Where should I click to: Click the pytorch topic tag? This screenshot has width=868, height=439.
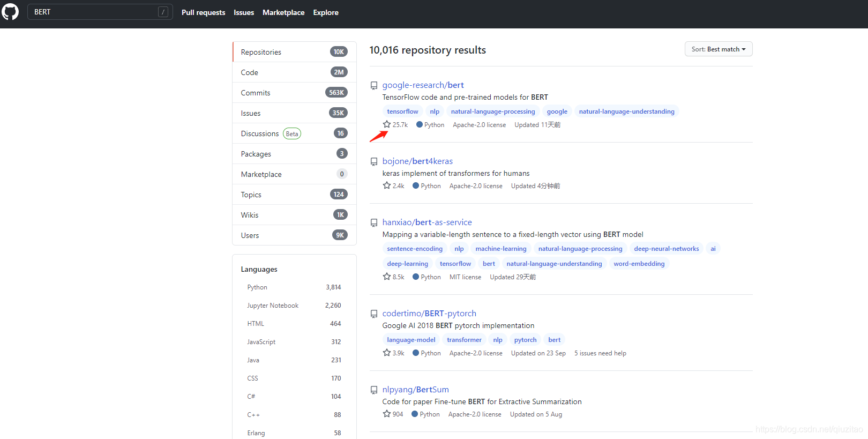525,340
